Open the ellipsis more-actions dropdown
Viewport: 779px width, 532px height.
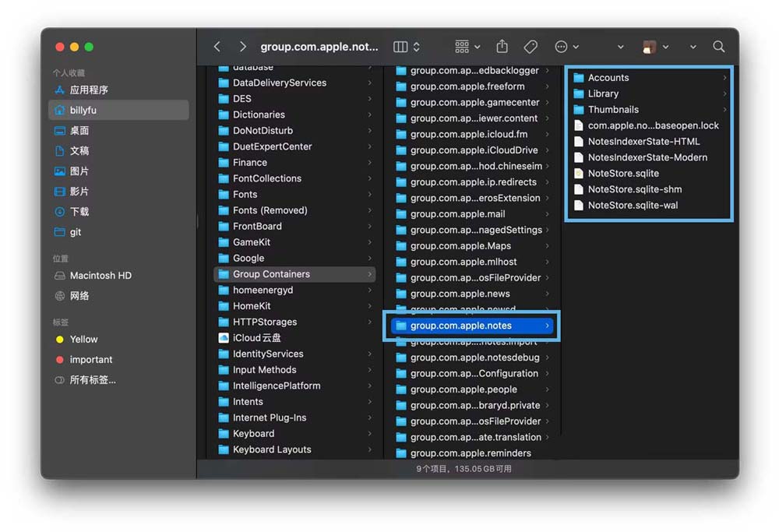566,47
